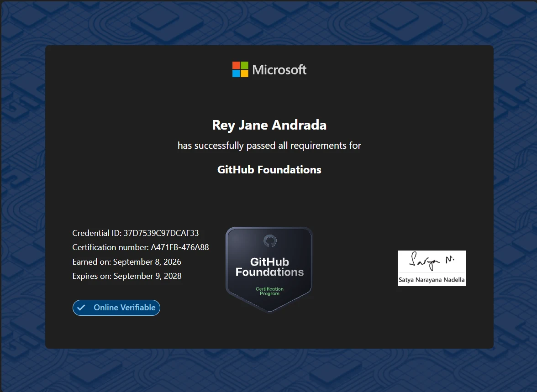Select the name Rey Jane Andrada
This screenshot has height=392, width=537.
pyautogui.click(x=269, y=125)
